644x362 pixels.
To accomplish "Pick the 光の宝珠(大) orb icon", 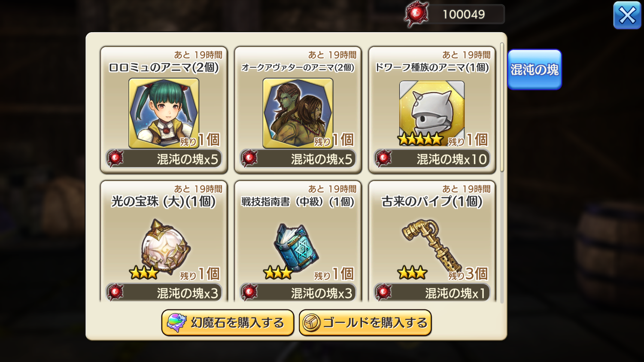I will click(x=165, y=246).
